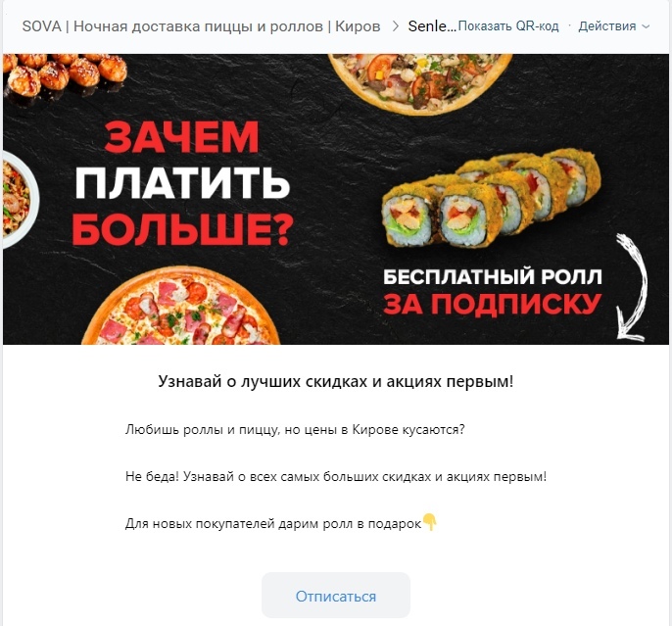Expand the Действия dropdown menu
Viewport: 672px width, 626px height.
tap(613, 26)
